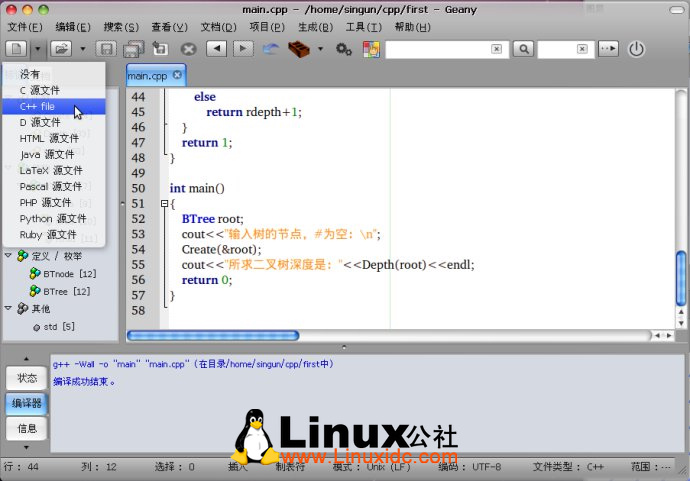This screenshot has width=690, height=481.
Task: Click the Build brick icon
Action: tap(299, 49)
